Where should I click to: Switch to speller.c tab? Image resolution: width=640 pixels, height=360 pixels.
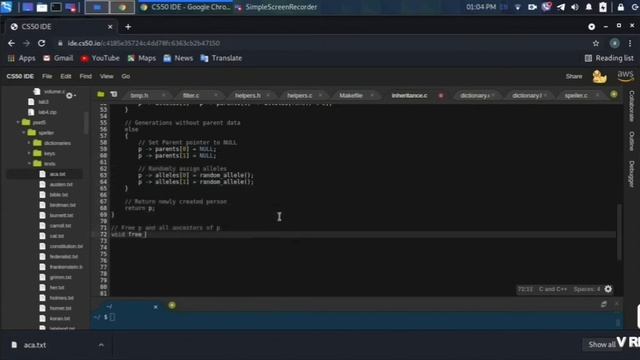[x=576, y=96]
